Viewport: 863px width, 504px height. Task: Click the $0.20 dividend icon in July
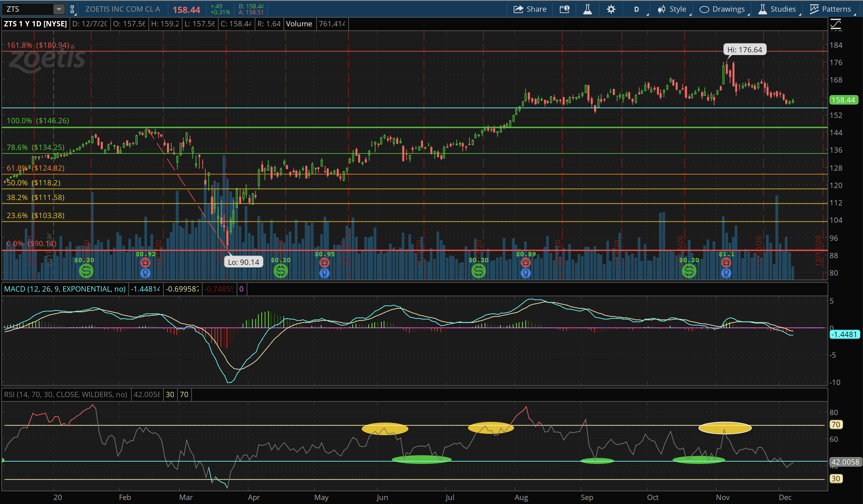click(478, 271)
